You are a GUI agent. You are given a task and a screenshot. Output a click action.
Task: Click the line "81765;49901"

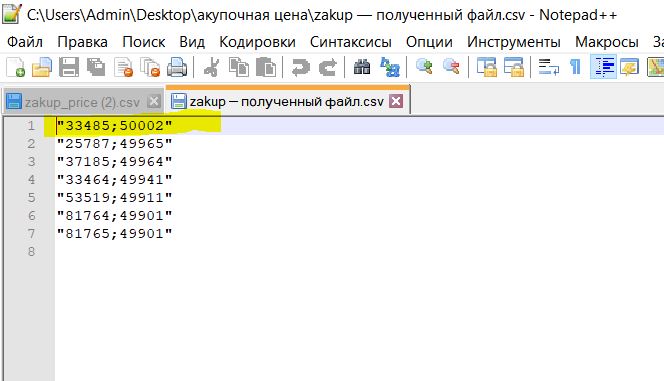(x=114, y=234)
